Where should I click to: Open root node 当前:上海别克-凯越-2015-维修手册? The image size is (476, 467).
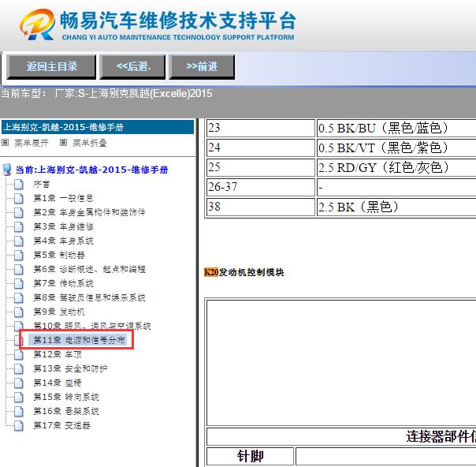pyautogui.click(x=91, y=170)
